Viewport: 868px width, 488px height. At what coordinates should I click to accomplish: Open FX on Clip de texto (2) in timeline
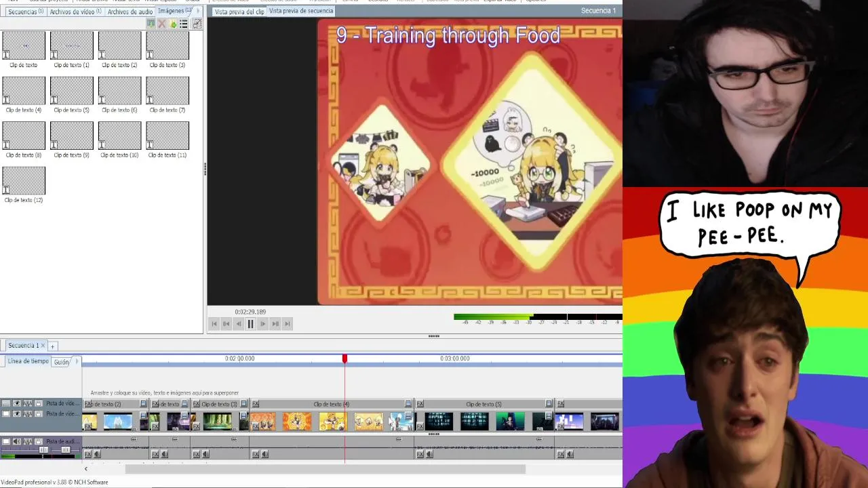[x=87, y=404]
